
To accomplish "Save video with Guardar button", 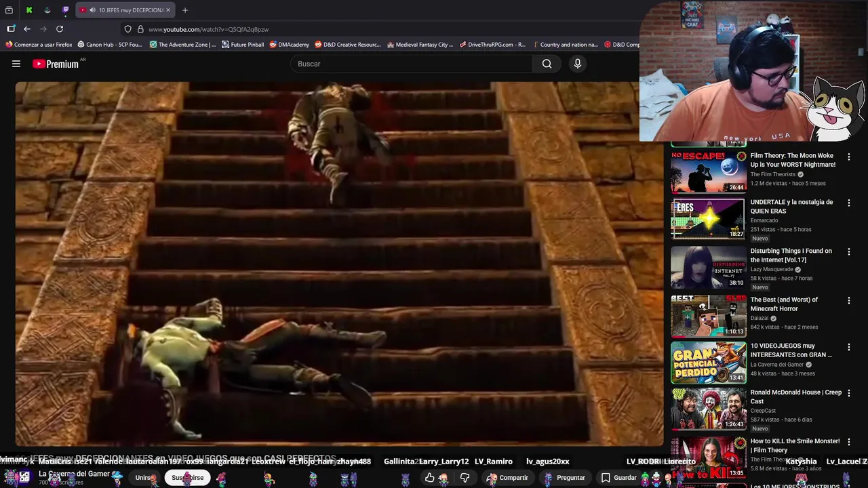I will click(618, 478).
